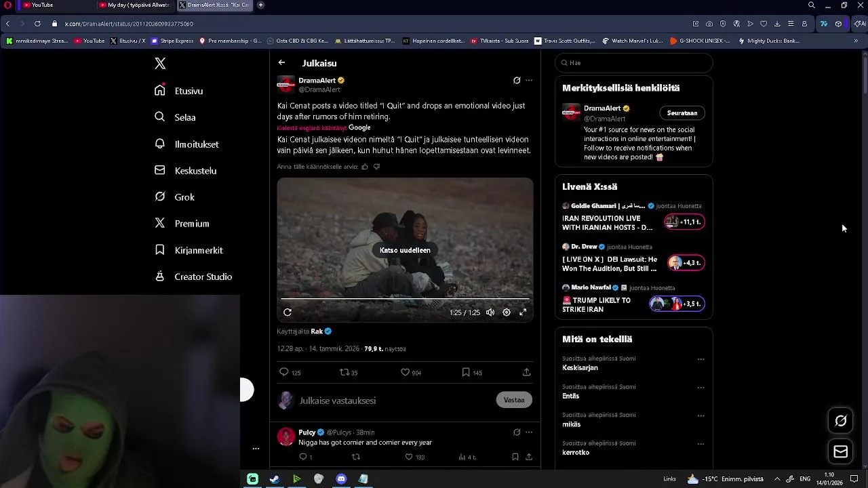Replay video with the circular arrow
The image size is (868, 488).
(x=288, y=312)
